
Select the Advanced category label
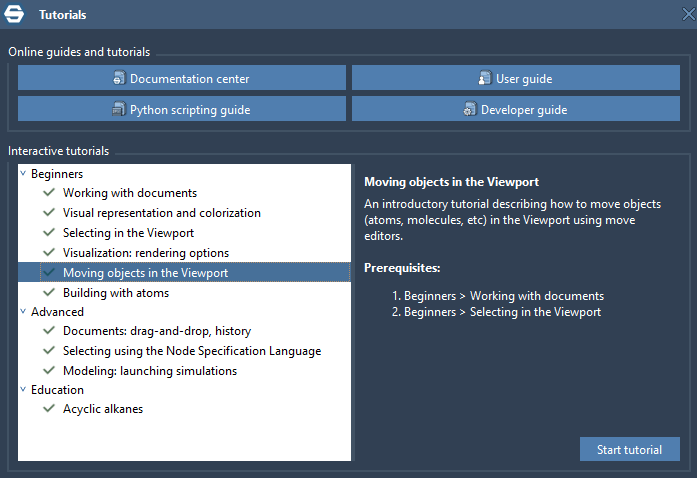(x=57, y=312)
